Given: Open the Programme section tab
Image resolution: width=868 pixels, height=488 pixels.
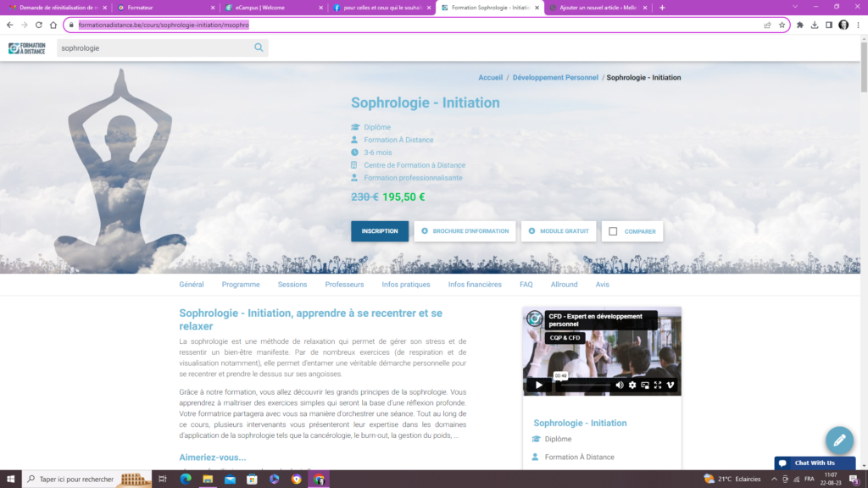Looking at the screenshot, I should tap(241, 285).
